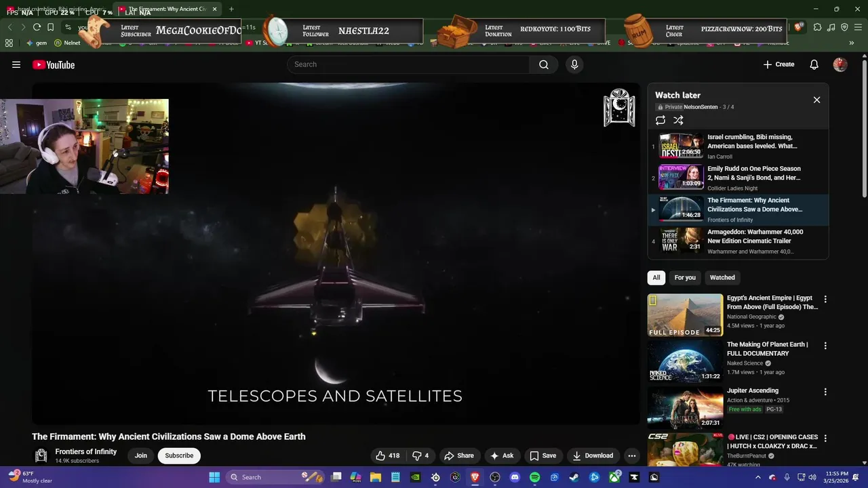Open the Nelnet bookmark
The image size is (868, 488).
(67, 43)
